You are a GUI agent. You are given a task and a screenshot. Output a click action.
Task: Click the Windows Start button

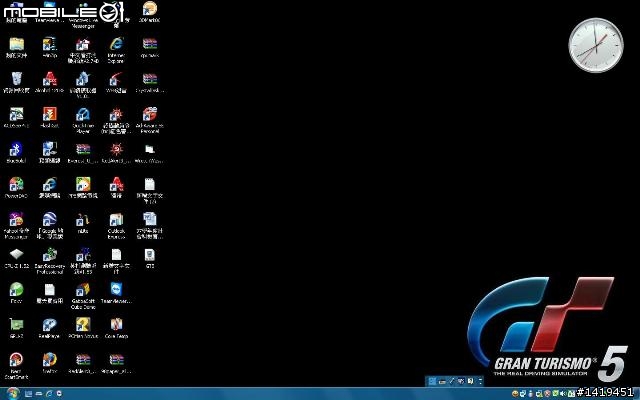coord(12,393)
